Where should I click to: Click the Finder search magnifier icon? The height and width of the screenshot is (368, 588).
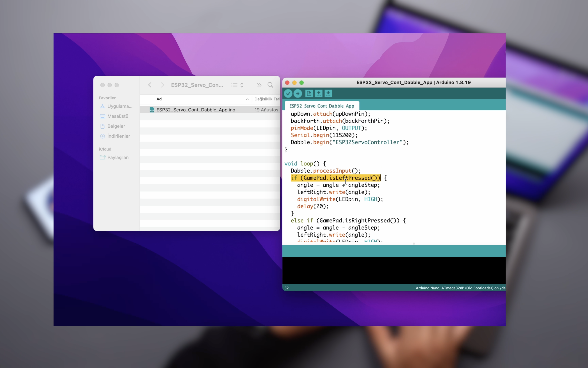(x=271, y=85)
